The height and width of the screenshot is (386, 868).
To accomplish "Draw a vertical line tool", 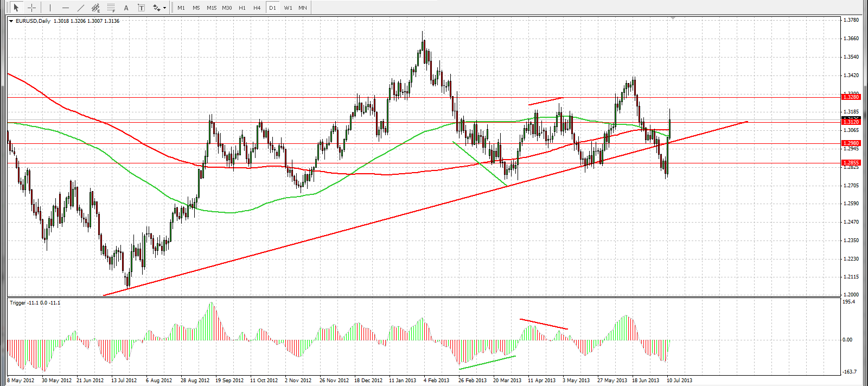I will (50, 8).
